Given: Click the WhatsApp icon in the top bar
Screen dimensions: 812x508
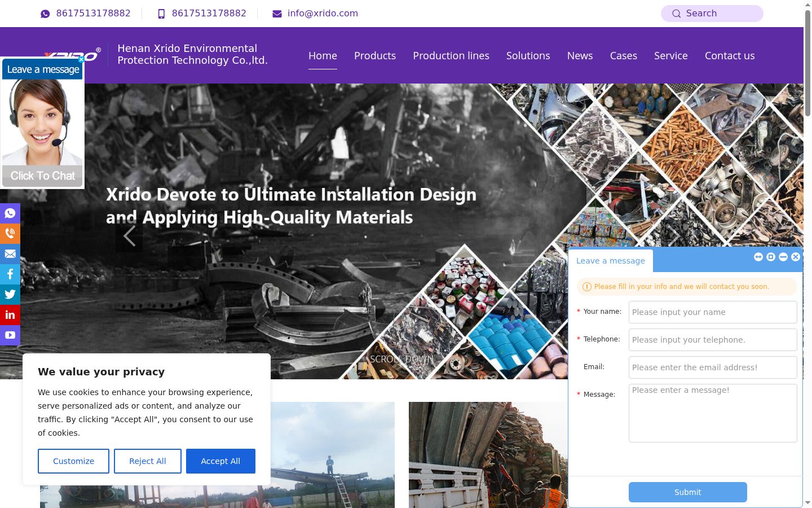Looking at the screenshot, I should (45, 14).
